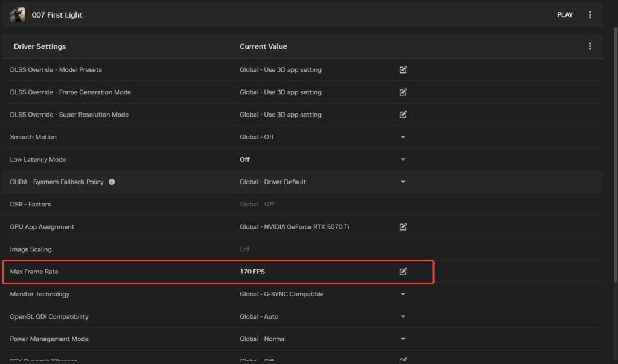Image resolution: width=618 pixels, height=364 pixels.
Task: Click the 'GPU App Assignment' label
Action: tap(42, 227)
